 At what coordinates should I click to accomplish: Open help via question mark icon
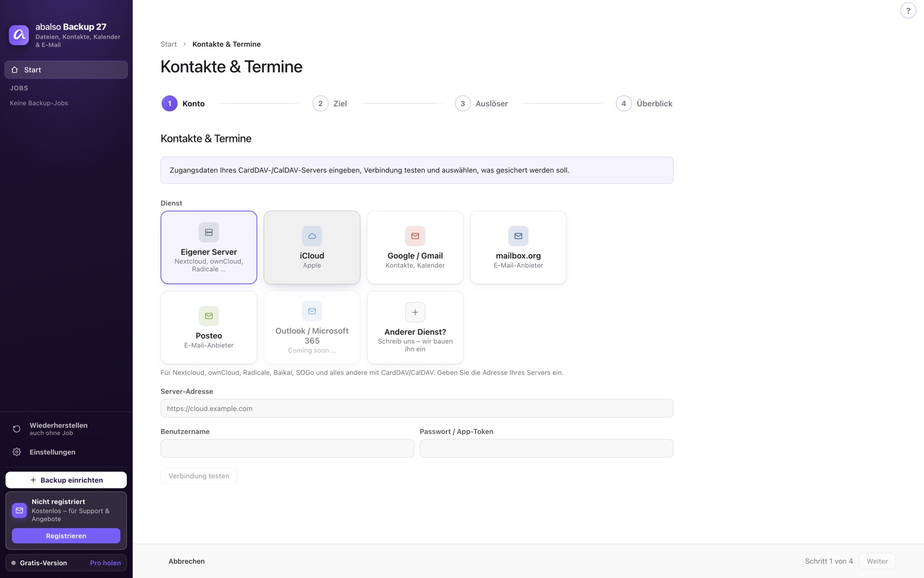click(908, 10)
